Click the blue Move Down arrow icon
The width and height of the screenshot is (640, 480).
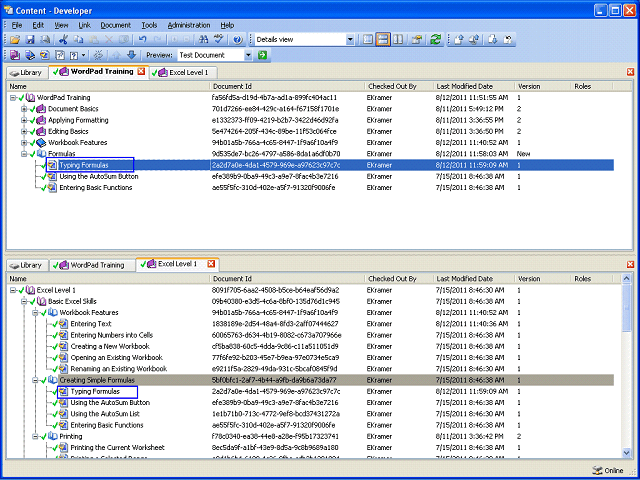coord(131,55)
